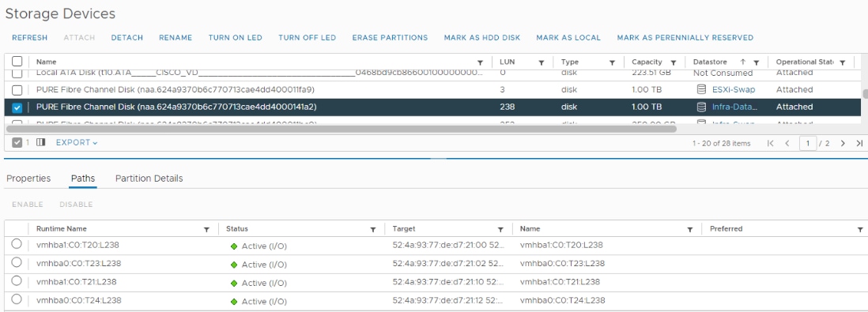Click the Datastore column filter icon
868x312 pixels.
click(757, 62)
